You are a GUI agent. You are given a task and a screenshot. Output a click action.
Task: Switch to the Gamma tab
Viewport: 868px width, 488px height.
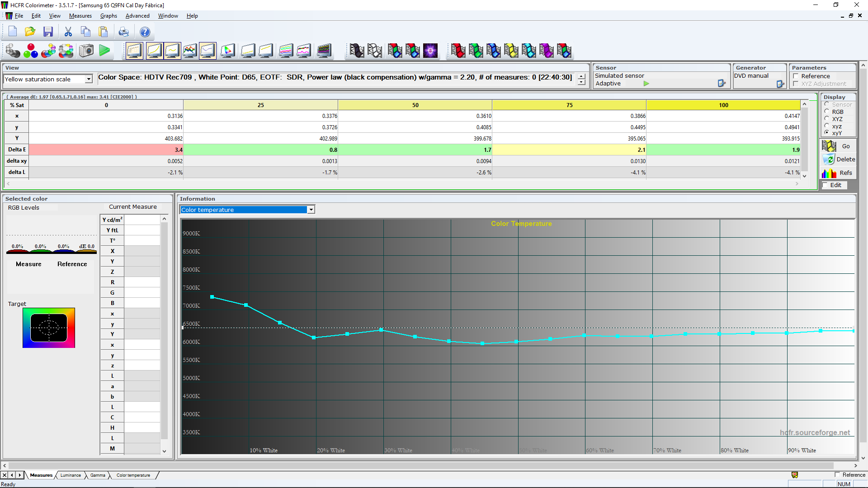[x=98, y=475]
